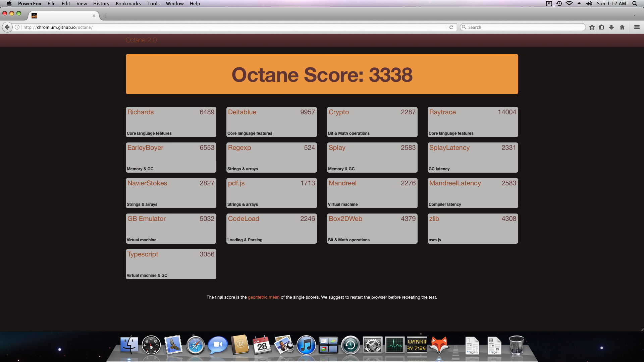
Task: Launch iTunes from the Dock
Action: [306, 345]
